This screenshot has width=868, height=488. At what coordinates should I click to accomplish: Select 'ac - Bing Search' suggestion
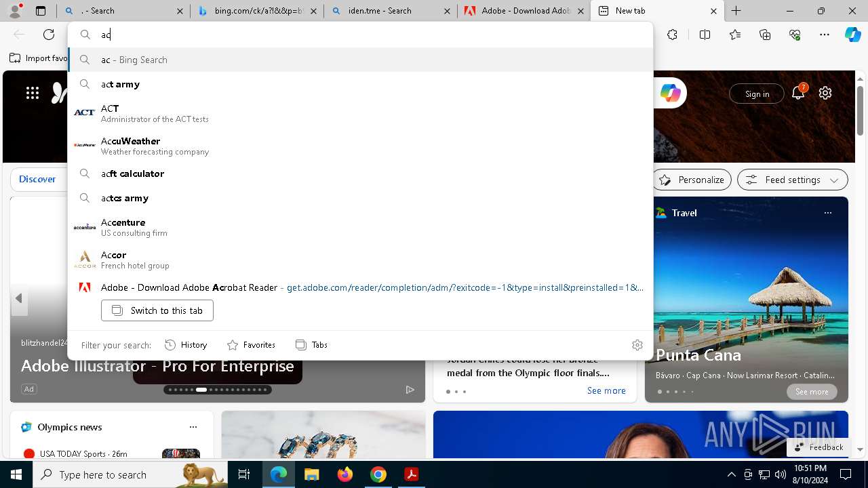pyautogui.click(x=361, y=60)
